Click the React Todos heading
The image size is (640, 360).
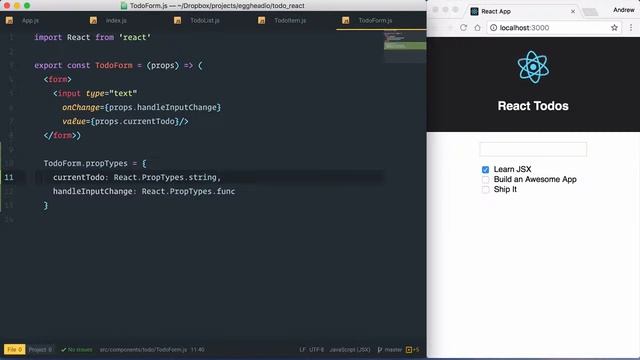(533, 106)
